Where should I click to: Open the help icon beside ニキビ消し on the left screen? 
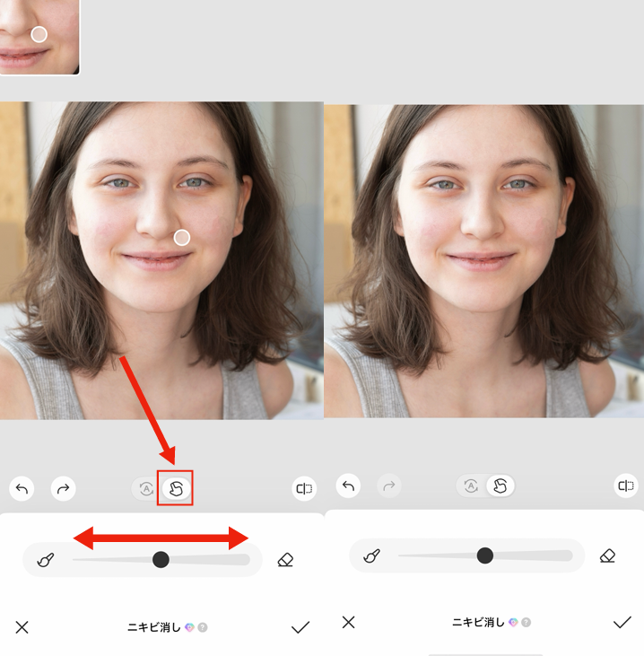(x=203, y=627)
